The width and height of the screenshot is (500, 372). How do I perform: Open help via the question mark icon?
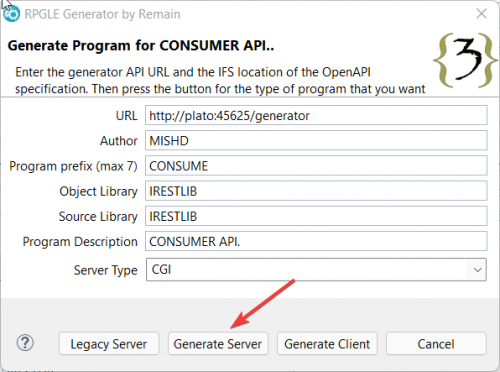pos(25,343)
